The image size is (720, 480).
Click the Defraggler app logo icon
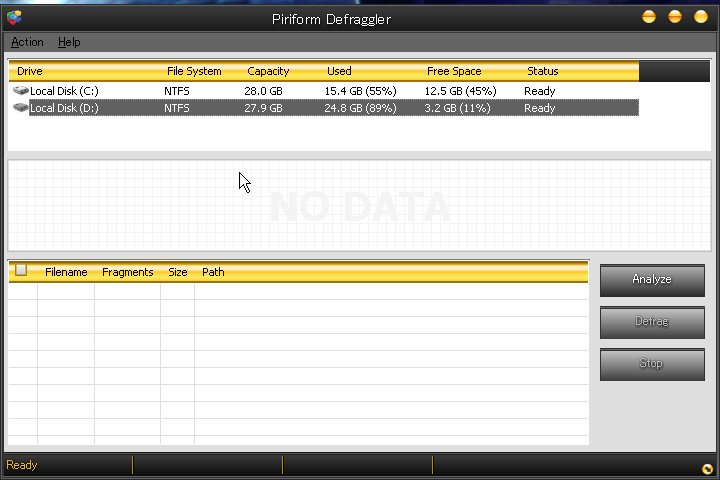[x=14, y=18]
